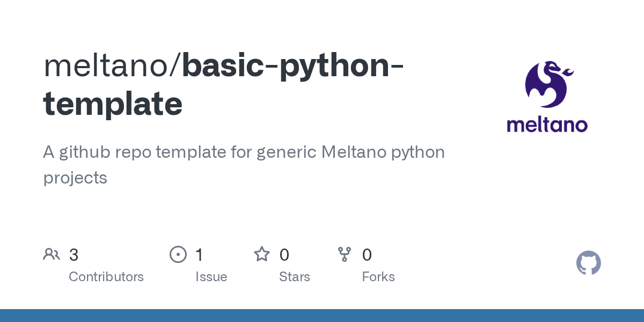
Task: Click the zero count above Forks
Action: [367, 255]
